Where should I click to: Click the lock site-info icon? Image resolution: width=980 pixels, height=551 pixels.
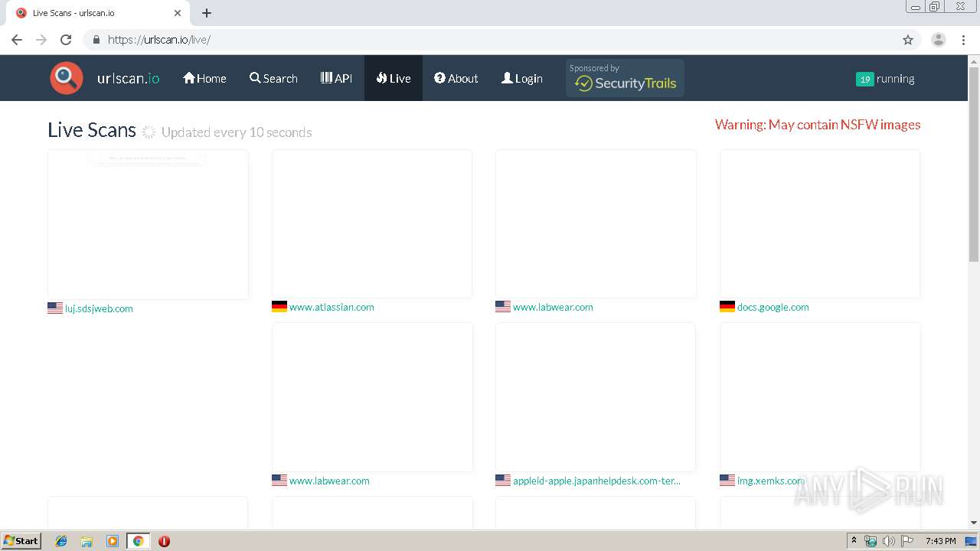coord(96,40)
